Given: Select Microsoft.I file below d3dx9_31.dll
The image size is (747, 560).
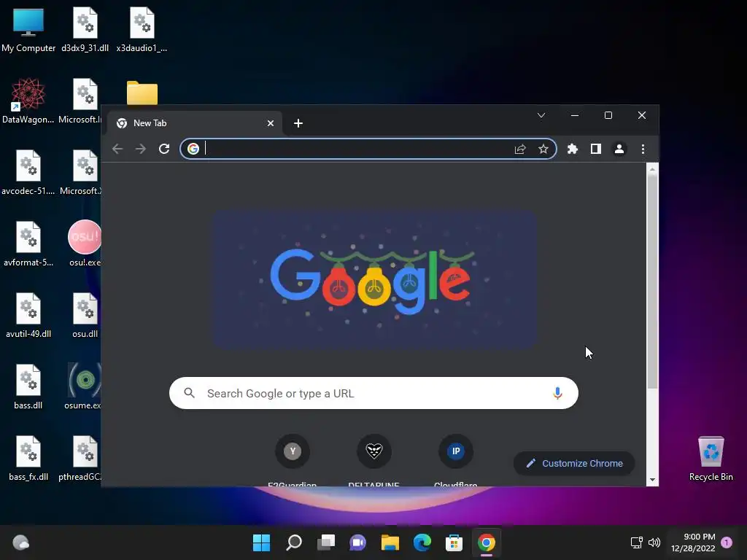Looking at the screenshot, I should pyautogui.click(x=80, y=101).
